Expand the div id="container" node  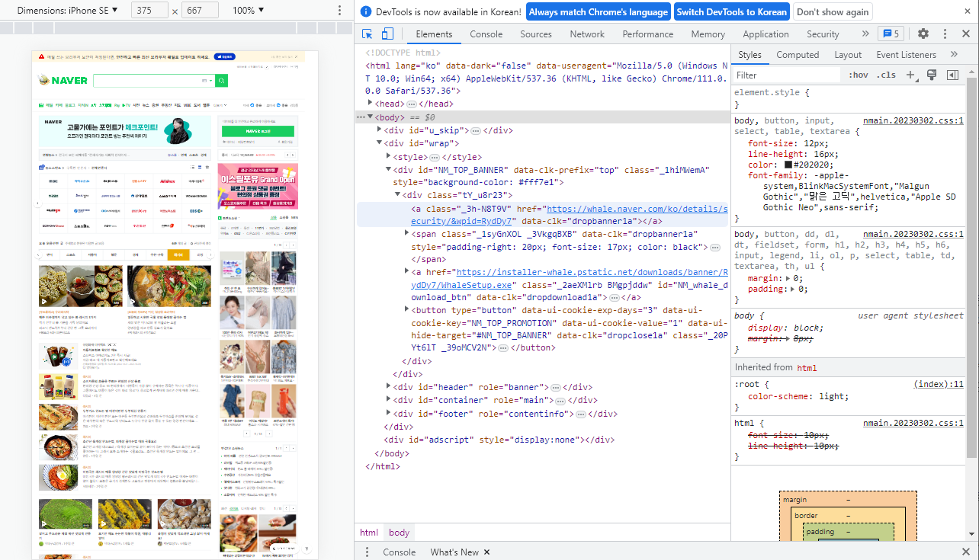click(x=389, y=400)
